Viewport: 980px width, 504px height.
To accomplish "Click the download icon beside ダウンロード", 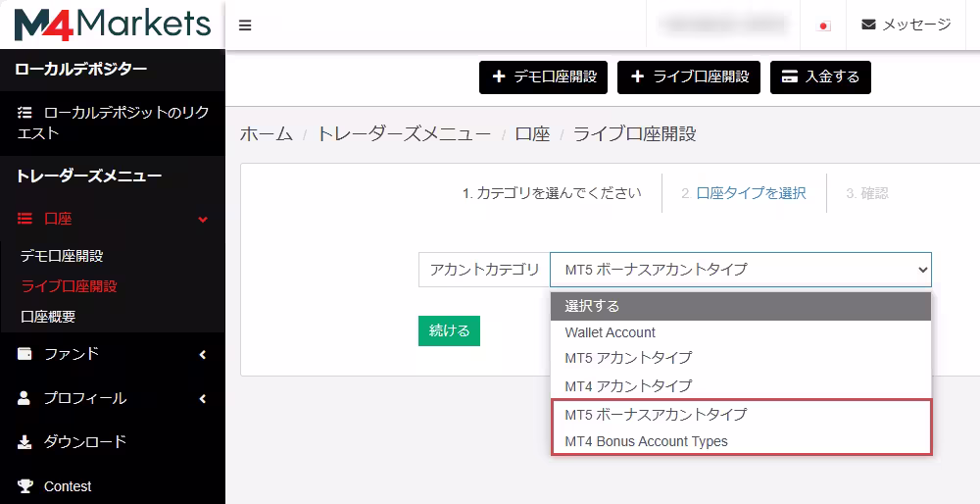I will 24,442.
